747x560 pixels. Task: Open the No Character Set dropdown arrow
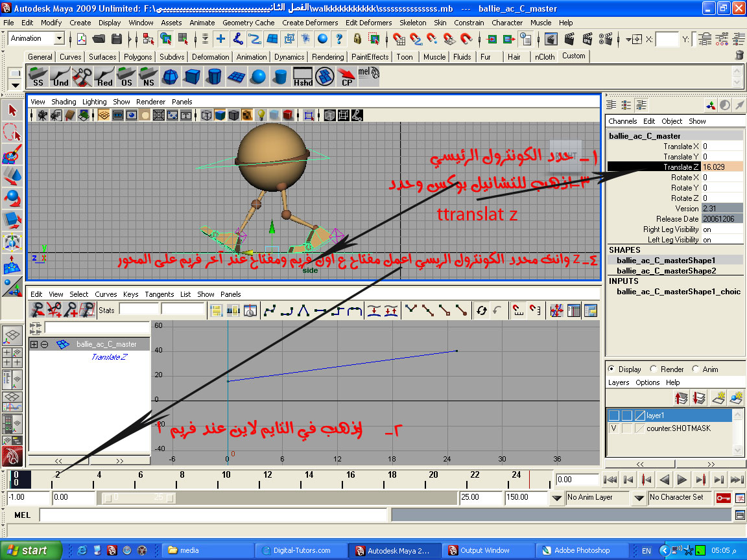[639, 498]
